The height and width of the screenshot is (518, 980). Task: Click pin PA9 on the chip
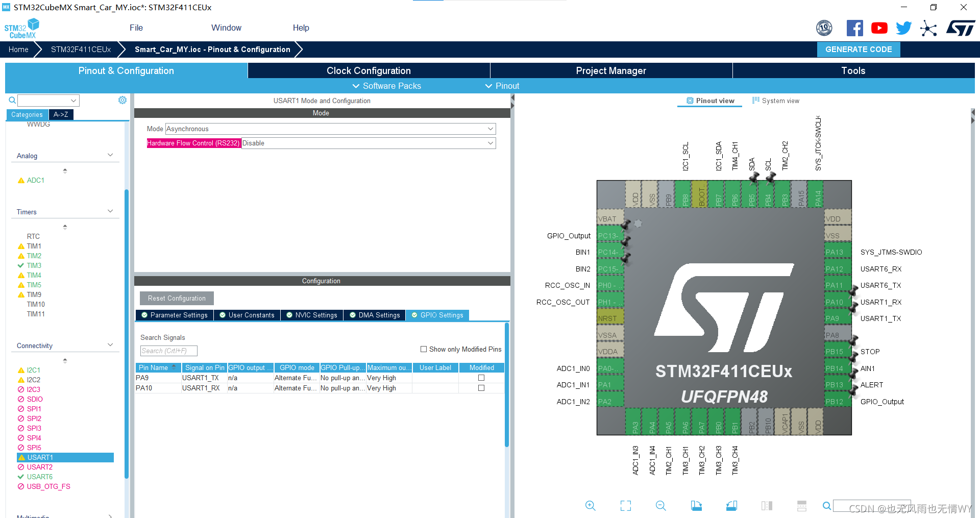pyautogui.click(x=838, y=318)
